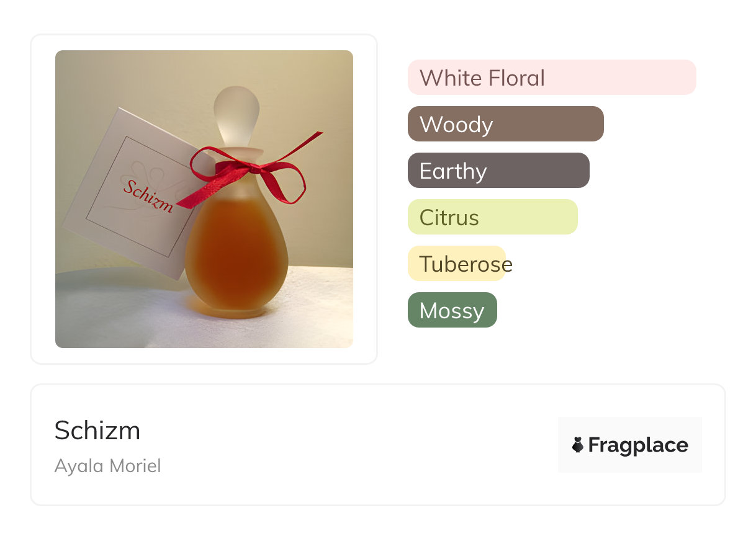Select the dark gray Earthy accord bar
The image size is (756, 536).
(x=498, y=171)
